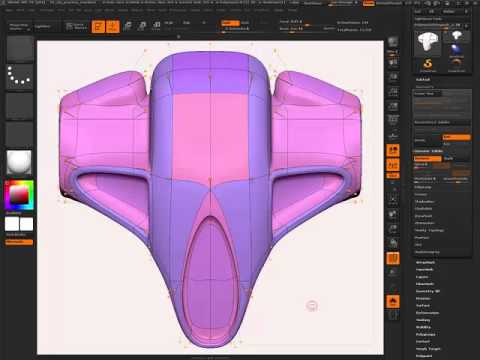Toggle the orange Zadd button
This screenshot has width=480, height=360.
click(x=230, y=23)
